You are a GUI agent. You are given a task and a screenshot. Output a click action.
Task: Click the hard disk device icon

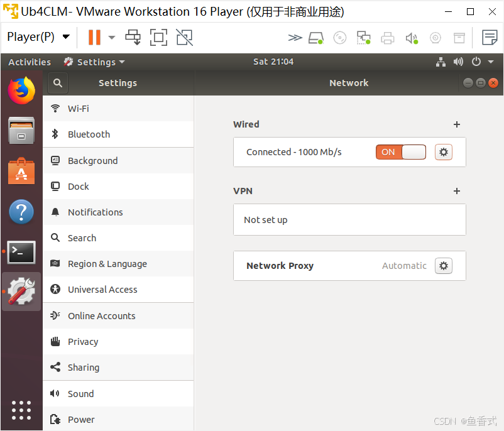pyautogui.click(x=315, y=38)
